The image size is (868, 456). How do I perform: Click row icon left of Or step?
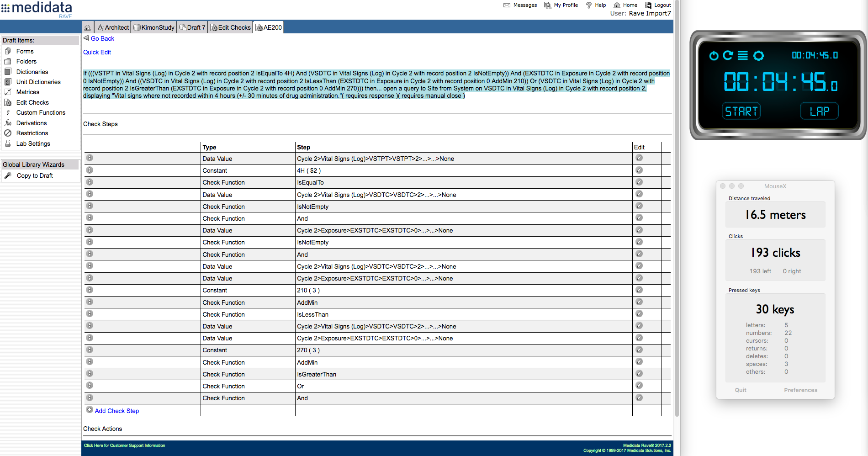tap(90, 385)
